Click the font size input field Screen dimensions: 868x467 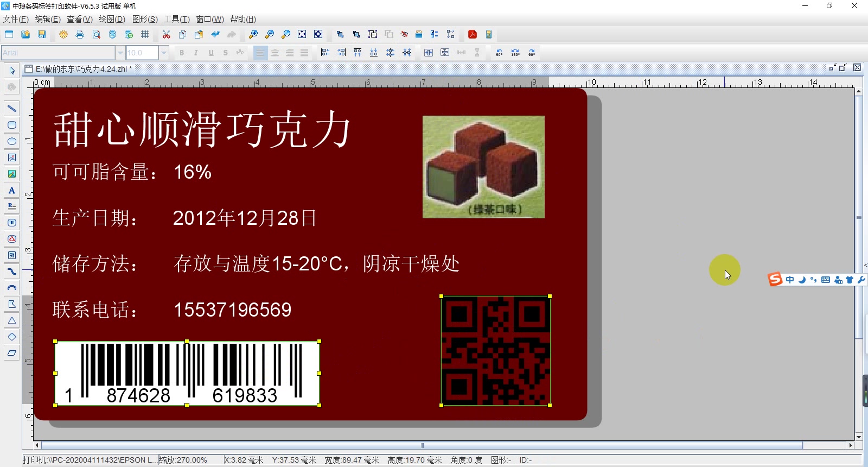142,53
